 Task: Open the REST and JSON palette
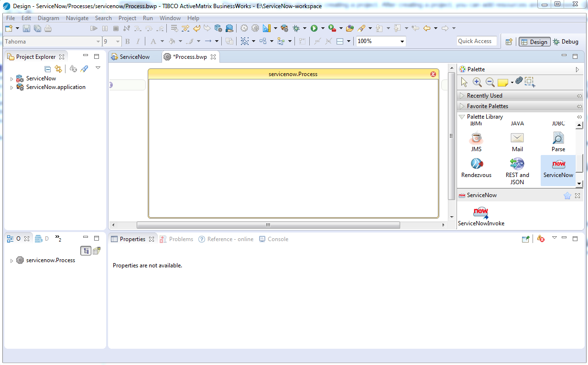517,171
